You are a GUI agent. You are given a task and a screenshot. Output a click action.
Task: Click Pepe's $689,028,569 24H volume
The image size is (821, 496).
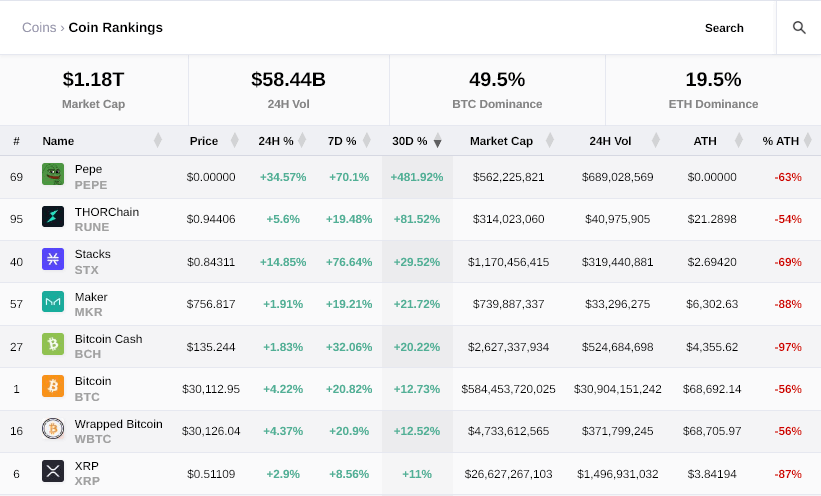[617, 177]
